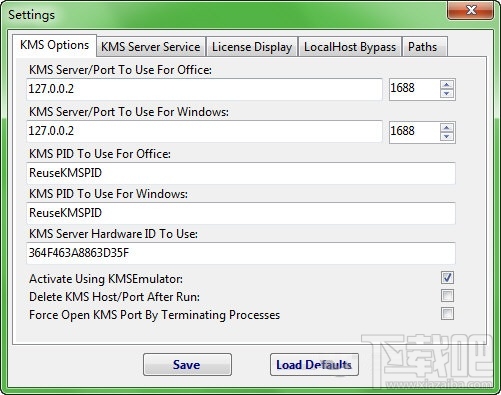Open the KMS Server Service tab
The height and width of the screenshot is (395, 501).
pyautogui.click(x=151, y=47)
